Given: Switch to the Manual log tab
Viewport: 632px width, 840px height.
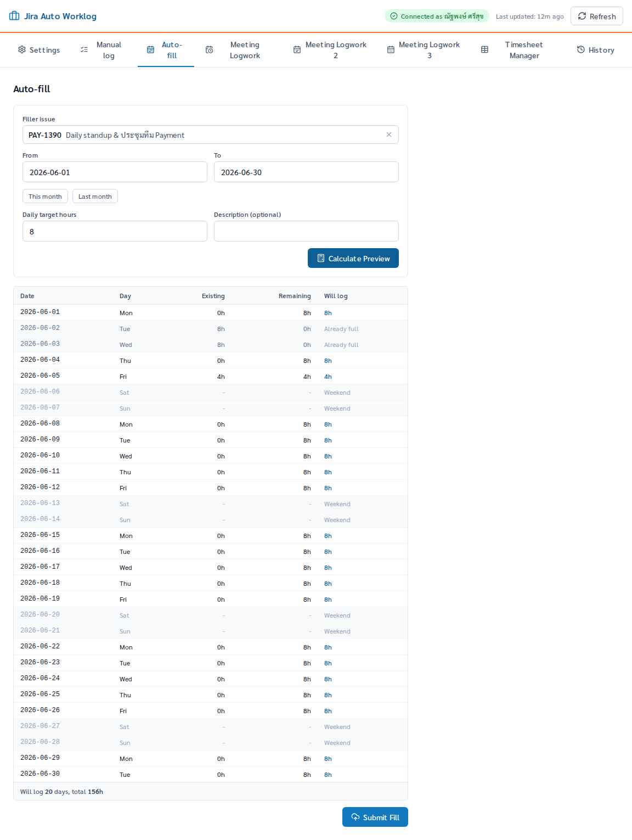Looking at the screenshot, I should point(101,50).
